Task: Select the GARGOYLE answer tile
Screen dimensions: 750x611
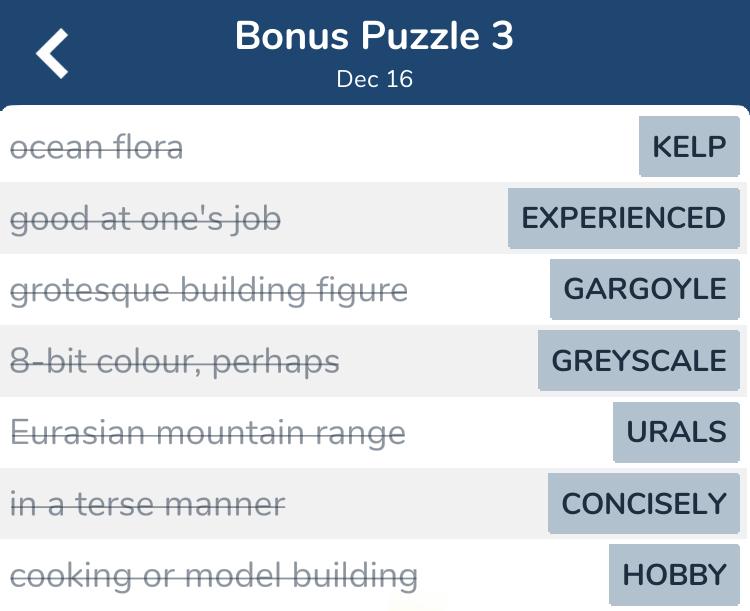Action: (645, 289)
